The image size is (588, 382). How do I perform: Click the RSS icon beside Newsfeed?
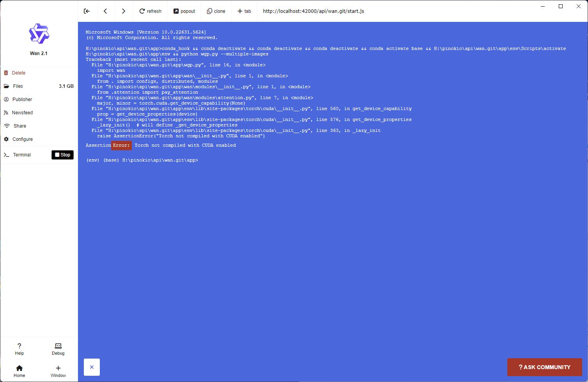6,113
